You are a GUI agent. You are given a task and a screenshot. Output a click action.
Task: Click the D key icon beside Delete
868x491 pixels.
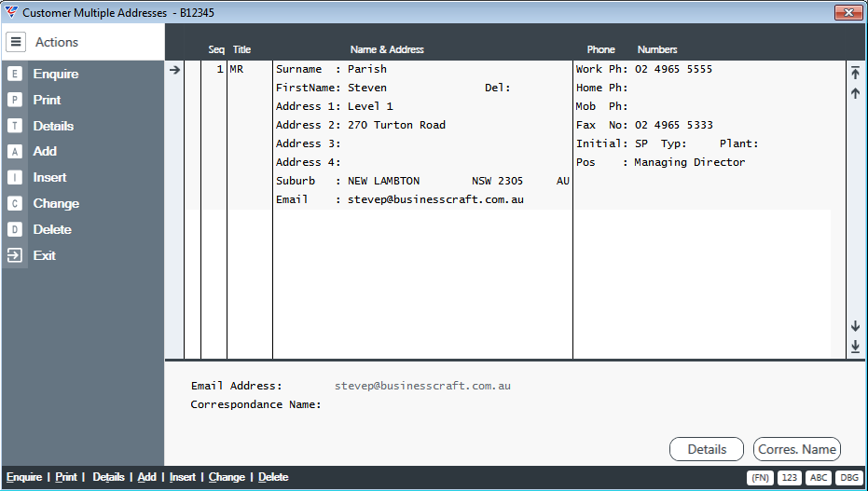(x=15, y=229)
